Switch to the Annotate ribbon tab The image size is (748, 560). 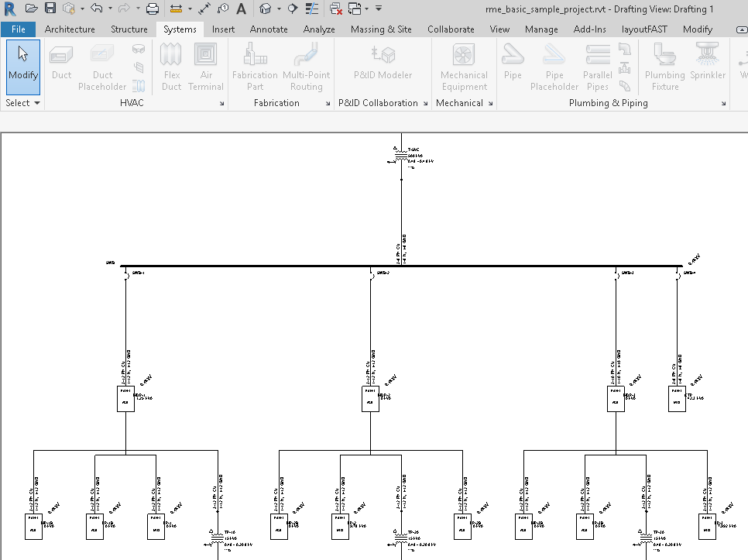point(269,29)
